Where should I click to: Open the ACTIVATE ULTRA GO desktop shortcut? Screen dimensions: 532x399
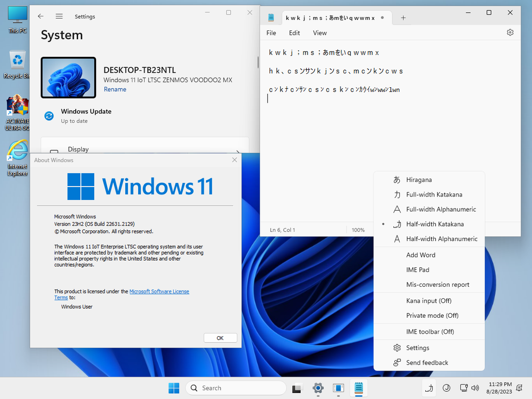click(17, 113)
